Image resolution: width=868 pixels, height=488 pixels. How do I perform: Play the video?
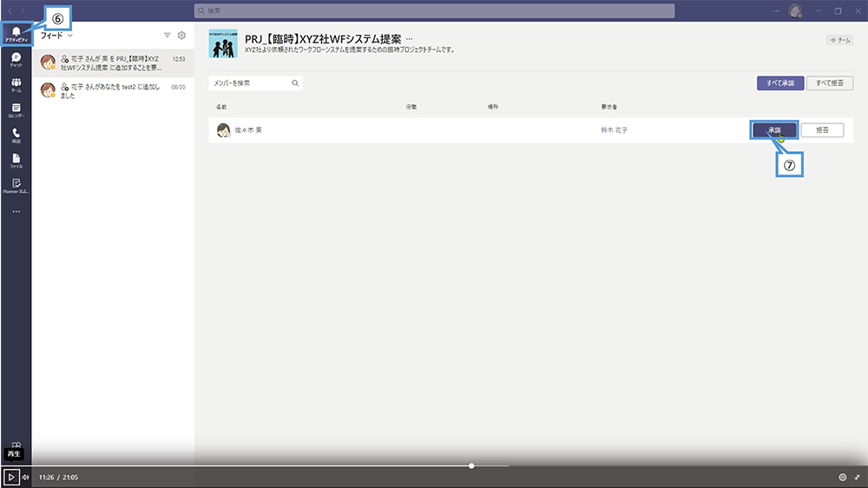(x=11, y=477)
